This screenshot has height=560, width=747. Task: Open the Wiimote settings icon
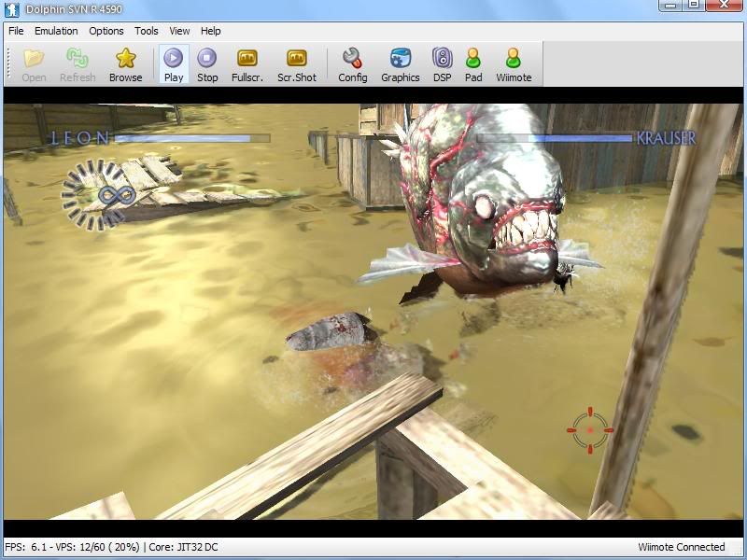click(x=514, y=64)
